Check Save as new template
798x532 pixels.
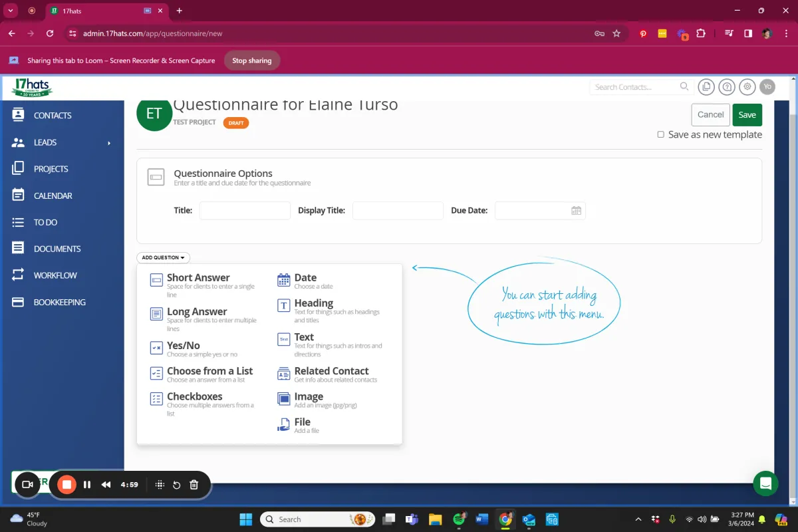660,134
